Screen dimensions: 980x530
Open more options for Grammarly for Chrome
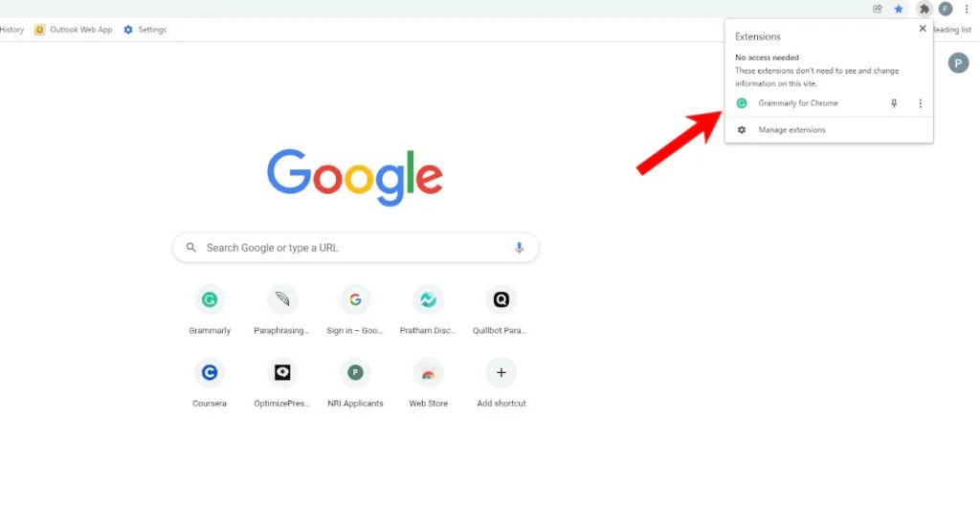(x=920, y=103)
